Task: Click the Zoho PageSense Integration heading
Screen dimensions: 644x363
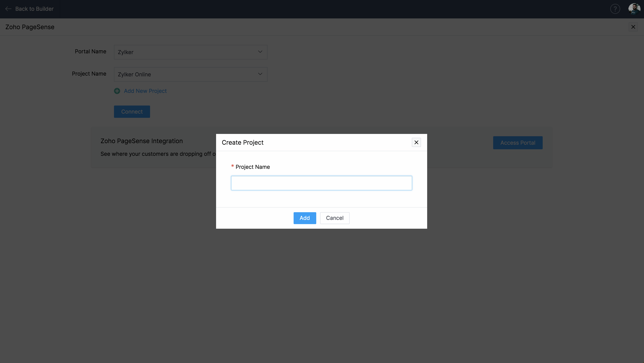Action: point(141,141)
